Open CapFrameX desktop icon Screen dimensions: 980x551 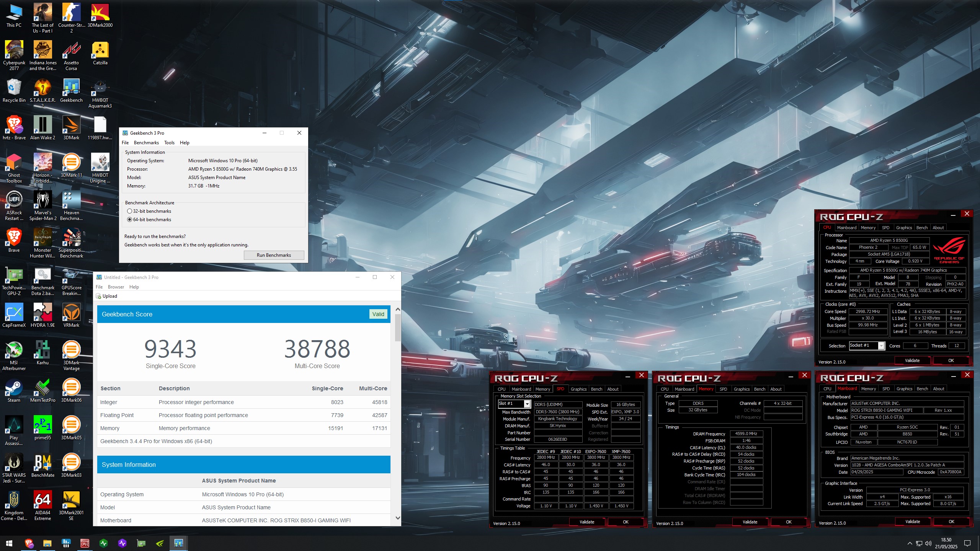click(14, 315)
